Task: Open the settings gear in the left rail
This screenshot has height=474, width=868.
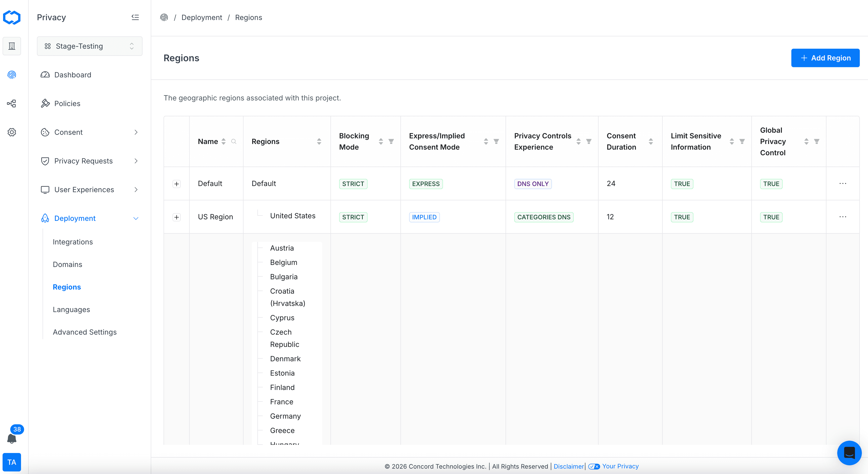Action: (x=12, y=132)
